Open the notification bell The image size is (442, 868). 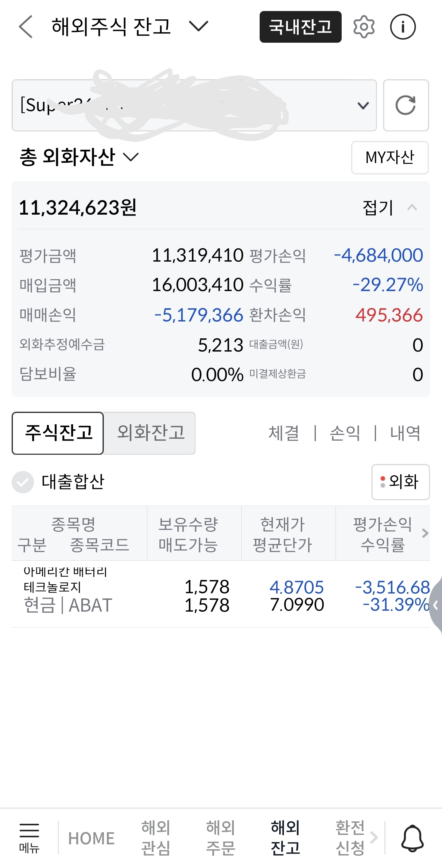pyautogui.click(x=412, y=838)
